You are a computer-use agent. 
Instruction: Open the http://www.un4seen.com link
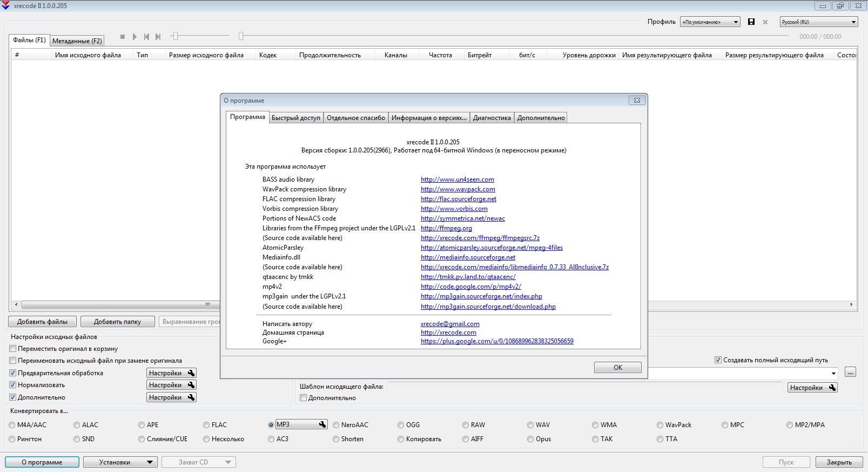(457, 180)
